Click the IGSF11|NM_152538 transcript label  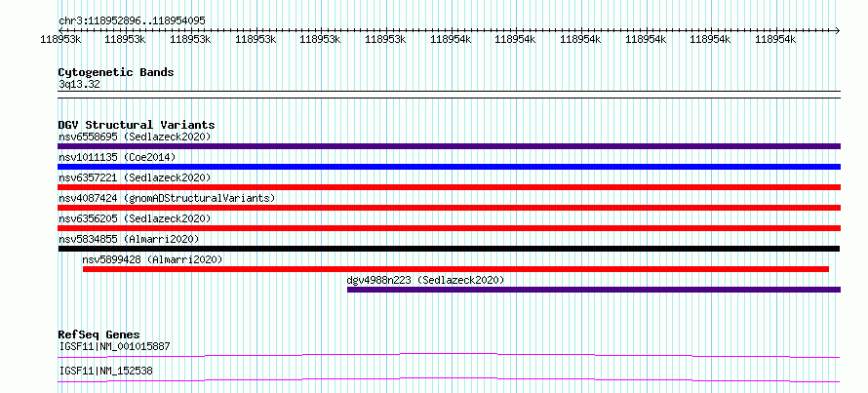coord(105,371)
